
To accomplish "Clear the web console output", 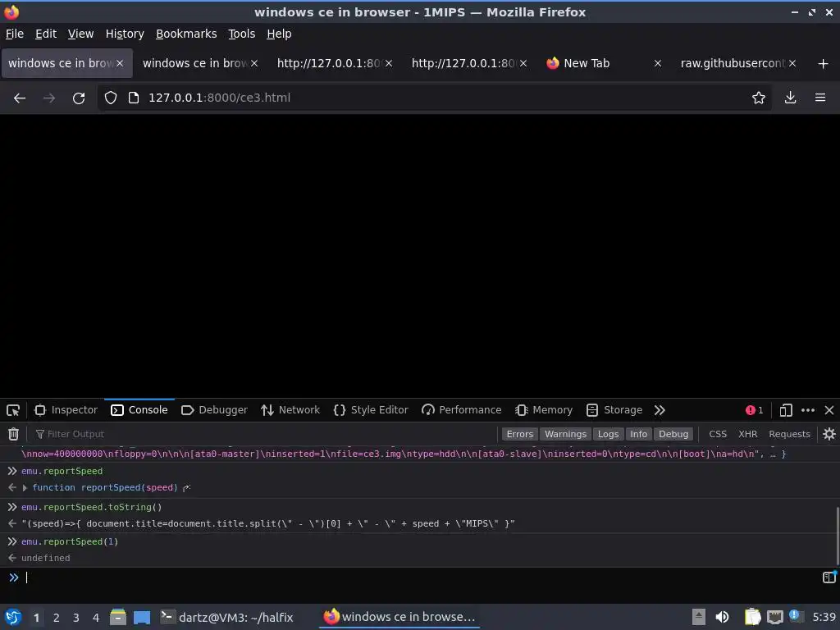I will [13, 434].
